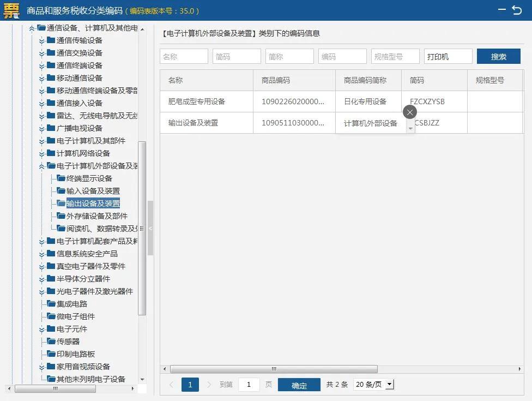Click the folder icon beside 印制电路板
532x401 pixels.
pyautogui.click(x=52, y=354)
